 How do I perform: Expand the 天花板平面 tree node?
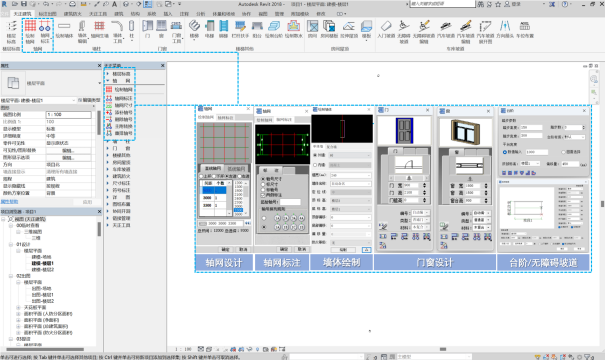click(18, 308)
